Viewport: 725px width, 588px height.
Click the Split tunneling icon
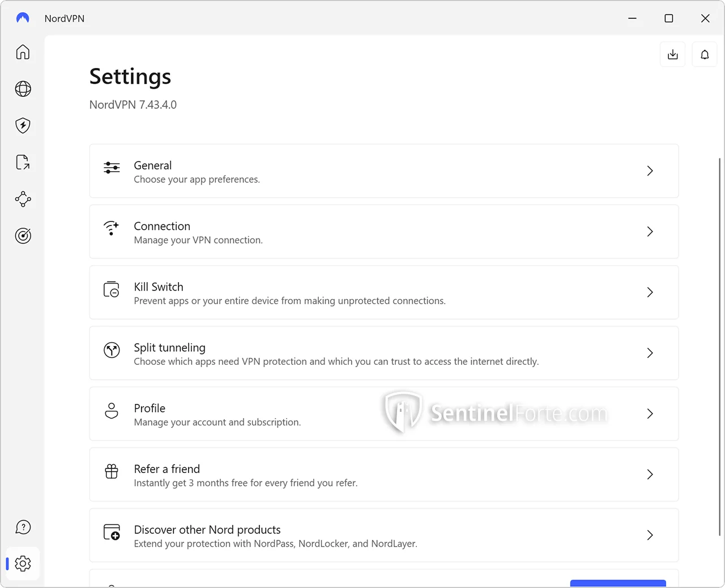pos(112,350)
